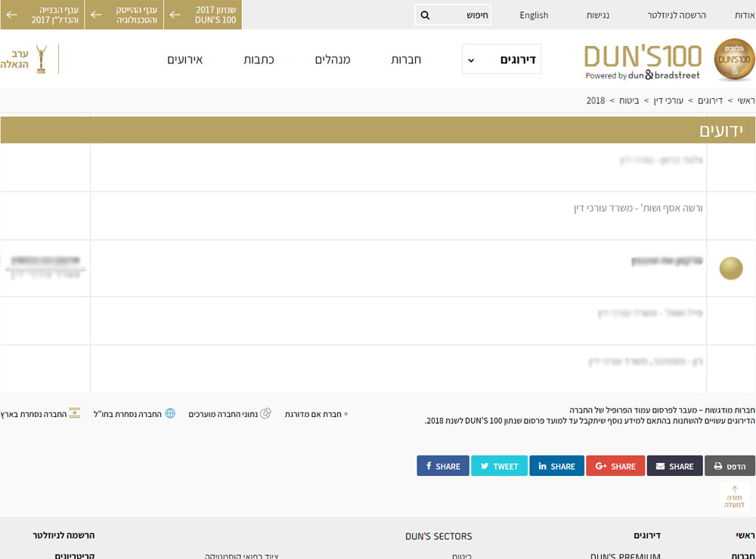Open the footer DUN'S SECTORS heading
The image size is (756, 559).
tap(438, 536)
